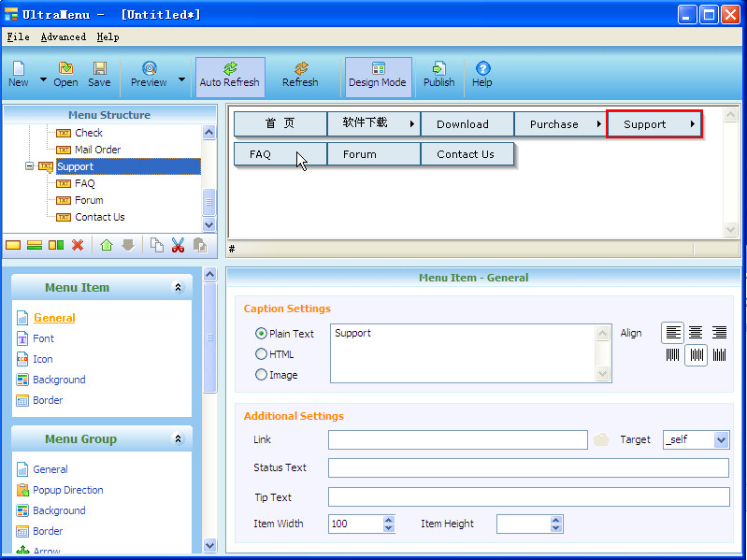Open the Target _self dropdown
Screen dimensions: 747x560
tap(721, 439)
